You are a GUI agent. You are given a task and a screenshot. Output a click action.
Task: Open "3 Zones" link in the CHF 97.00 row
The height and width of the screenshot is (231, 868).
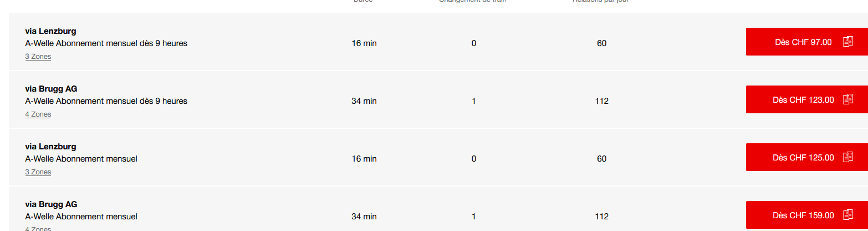pos(38,57)
